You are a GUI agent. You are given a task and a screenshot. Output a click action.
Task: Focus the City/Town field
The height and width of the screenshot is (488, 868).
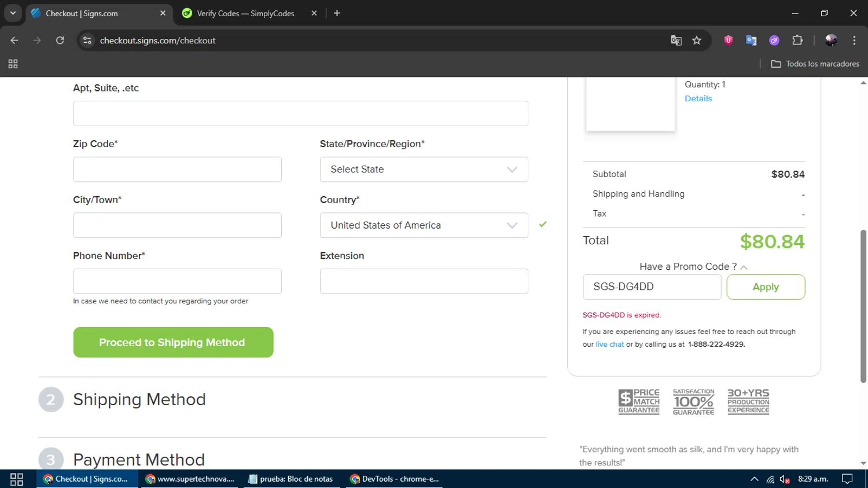[x=177, y=225]
